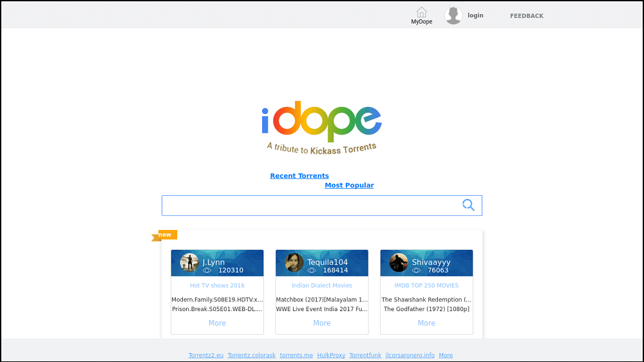Open Indian Dialect Movies collection
This screenshot has width=644, height=362.
321,285
